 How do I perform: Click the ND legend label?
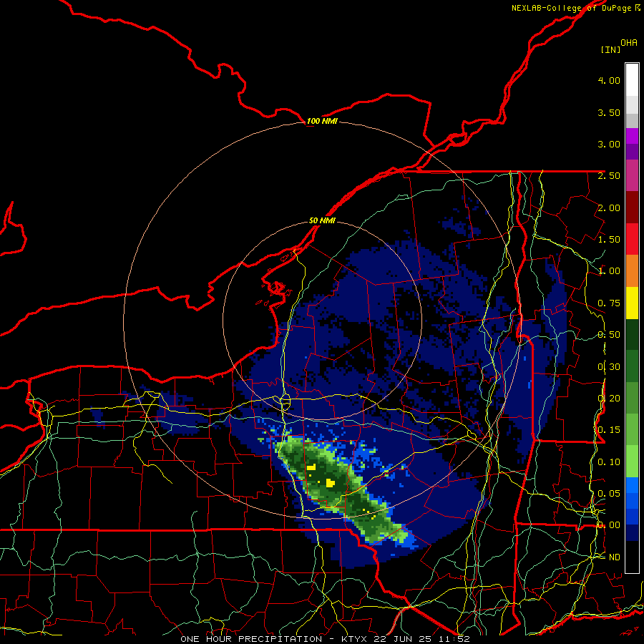point(615,557)
